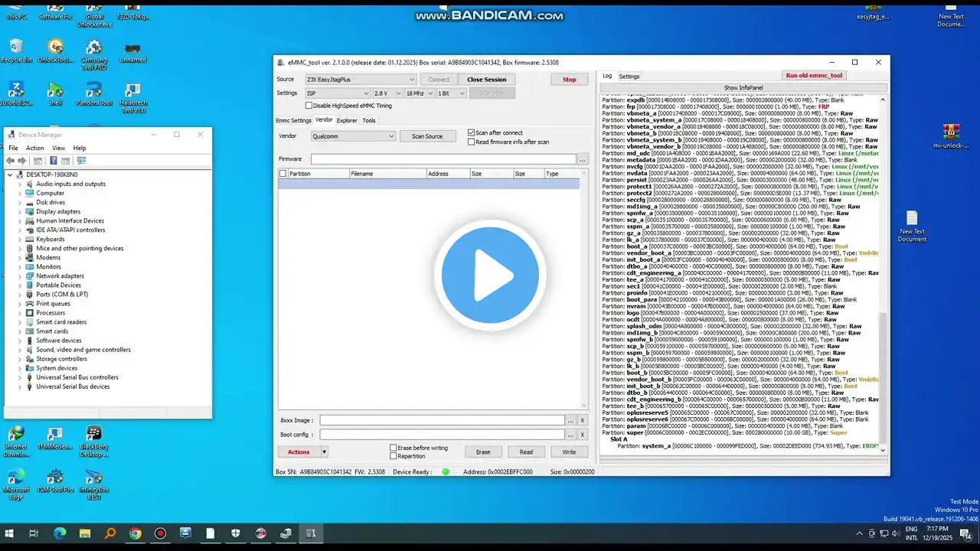Click the Back arrow in Device Manager toolbar

(x=10, y=161)
